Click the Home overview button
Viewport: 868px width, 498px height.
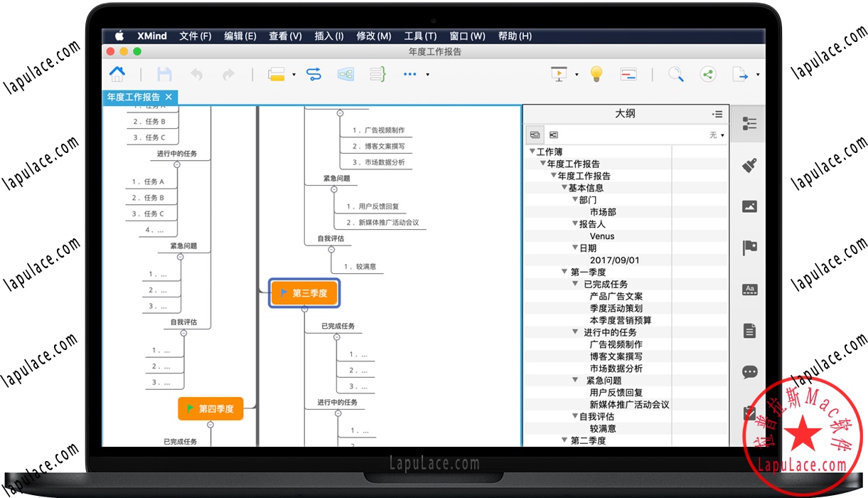click(117, 74)
